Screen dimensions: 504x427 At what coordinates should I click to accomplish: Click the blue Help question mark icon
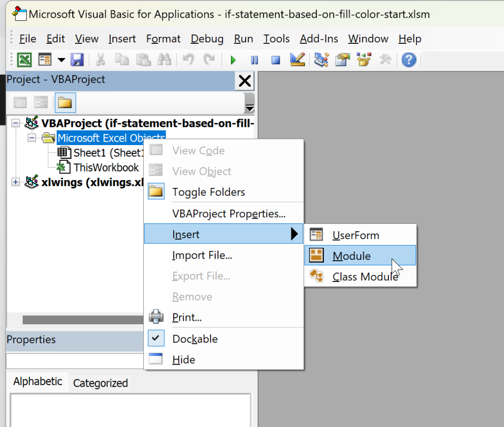tap(409, 60)
